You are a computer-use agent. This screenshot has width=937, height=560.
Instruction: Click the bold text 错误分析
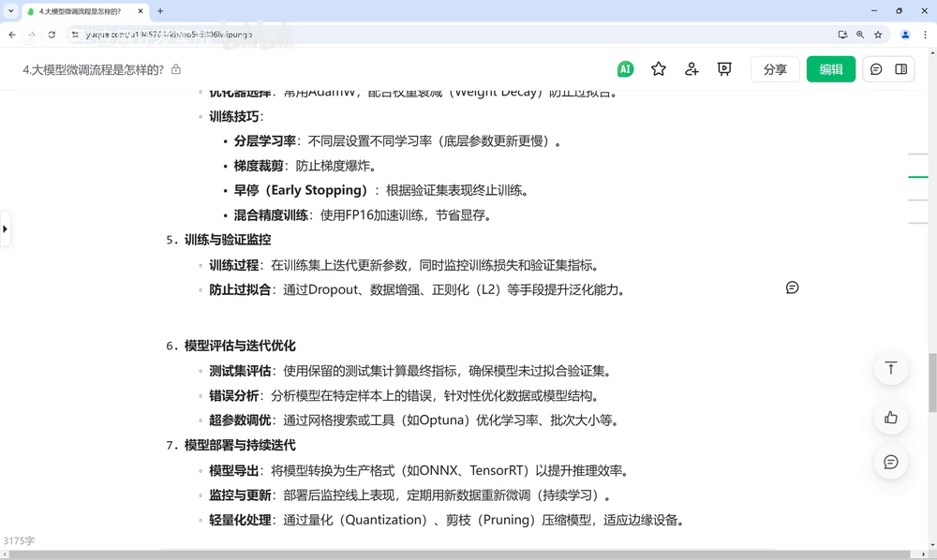pyautogui.click(x=233, y=396)
